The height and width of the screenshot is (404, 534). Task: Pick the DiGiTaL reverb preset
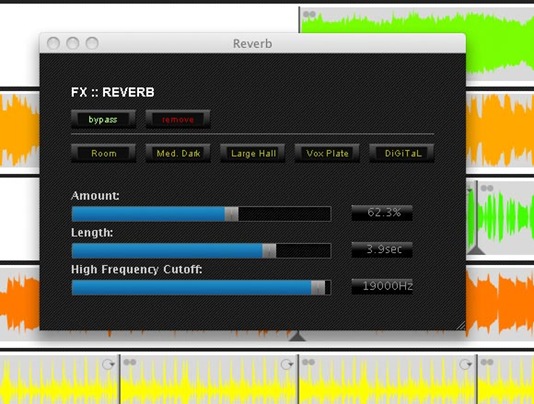pos(402,153)
